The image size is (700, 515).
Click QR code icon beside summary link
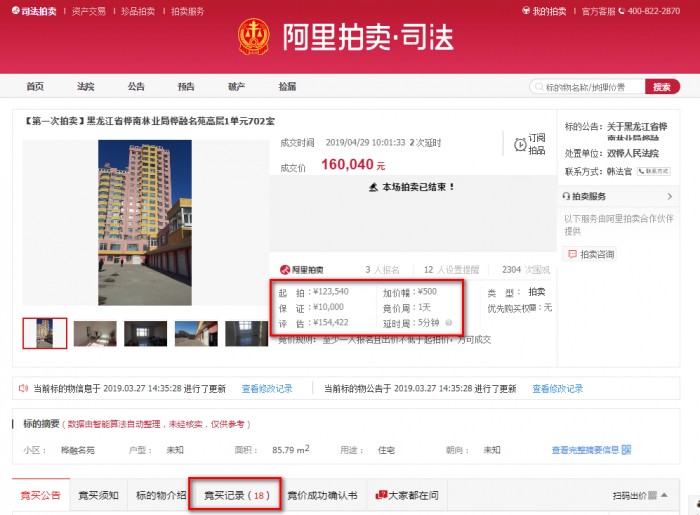coord(626,450)
